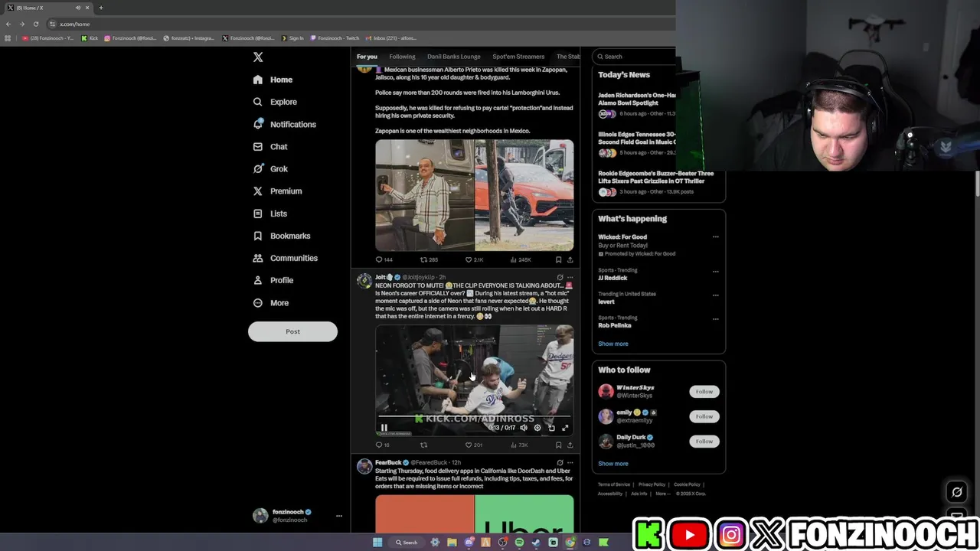
Task: Open Bookmarks in sidebar
Action: pos(281,236)
